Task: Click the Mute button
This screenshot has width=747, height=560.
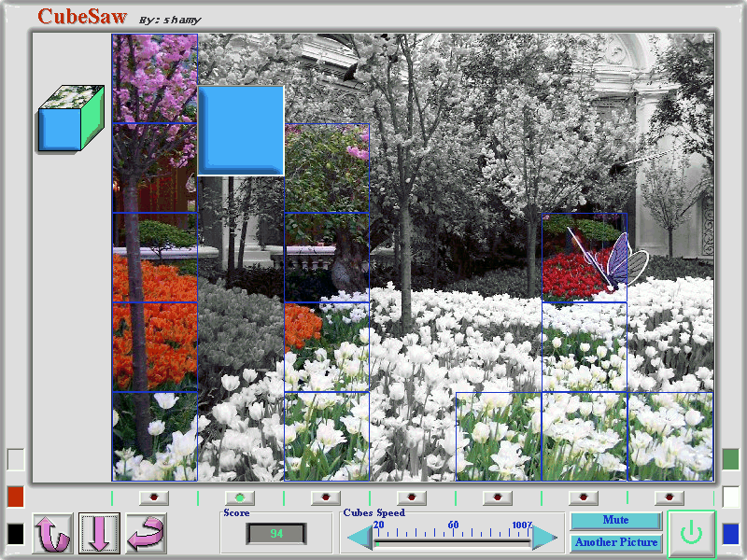Action: [x=616, y=521]
